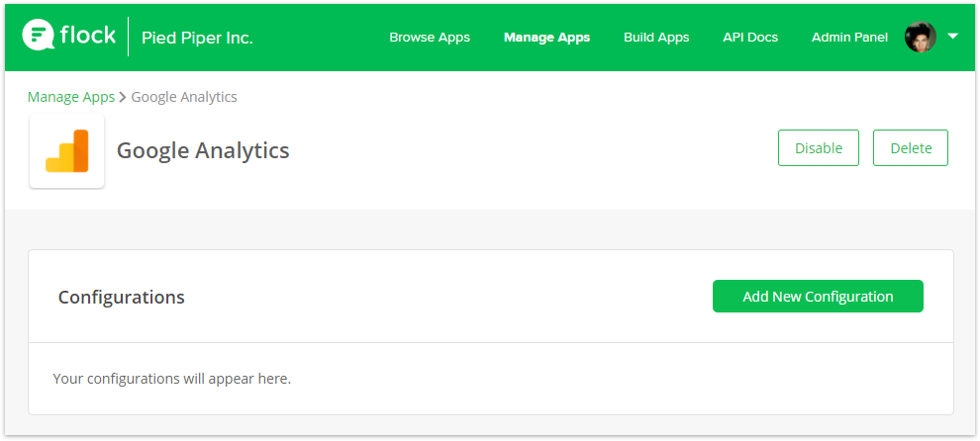Click Google Analytics in breadcrumb
Viewport: 980px width, 441px height.
(x=184, y=97)
